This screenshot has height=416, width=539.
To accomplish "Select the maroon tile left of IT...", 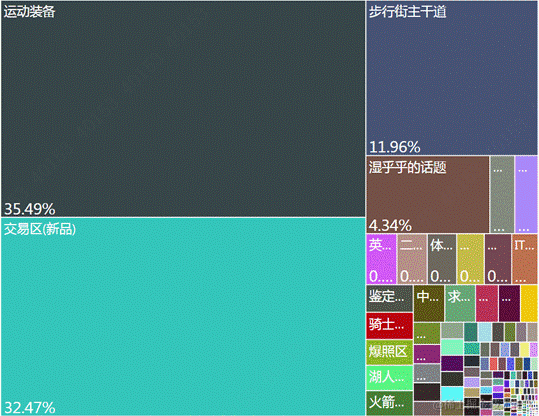I will point(498,259).
